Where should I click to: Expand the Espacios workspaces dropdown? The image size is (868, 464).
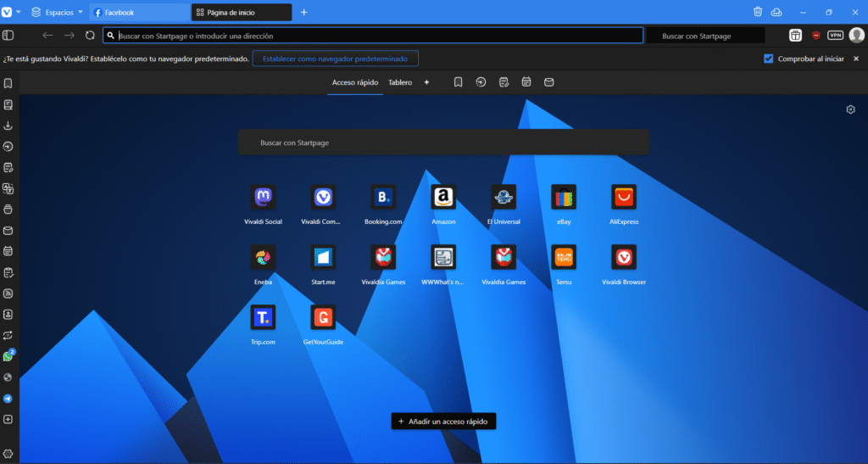pos(57,12)
